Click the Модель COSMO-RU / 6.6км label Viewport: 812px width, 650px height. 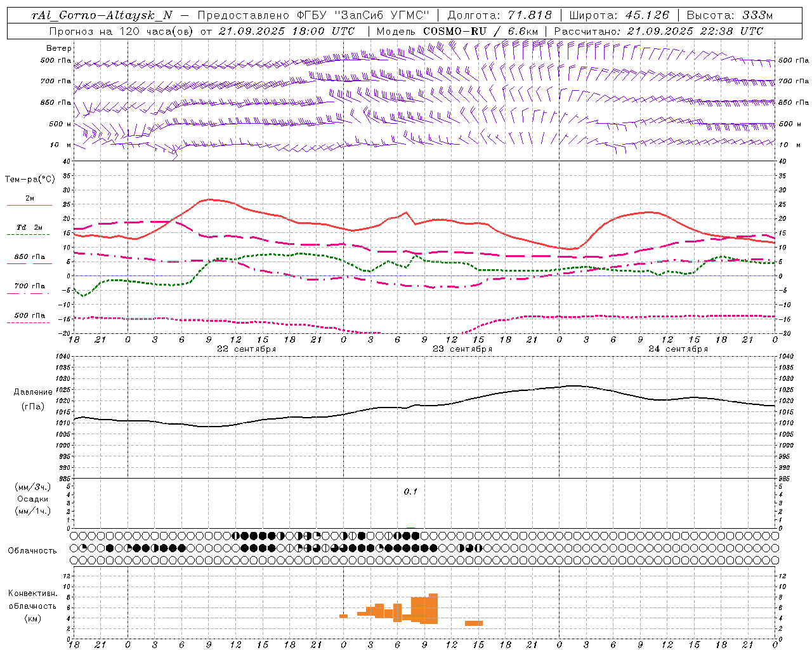(x=457, y=31)
